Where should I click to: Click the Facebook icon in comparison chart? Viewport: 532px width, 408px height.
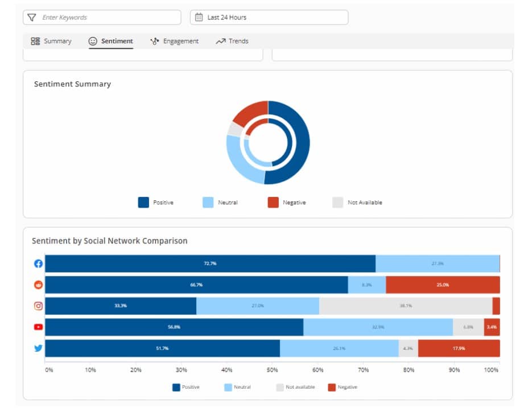point(39,263)
